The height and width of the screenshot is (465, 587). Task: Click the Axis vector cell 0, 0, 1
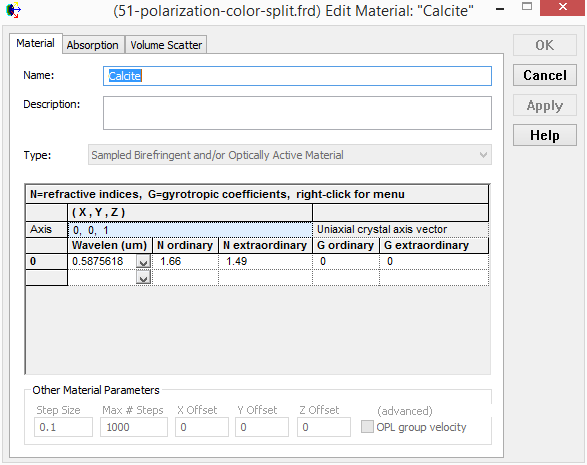[190, 230]
